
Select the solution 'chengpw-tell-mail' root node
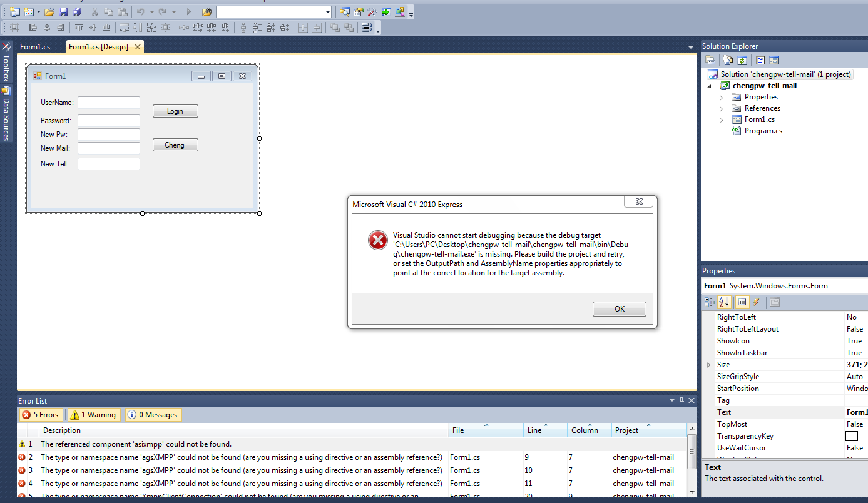779,74
